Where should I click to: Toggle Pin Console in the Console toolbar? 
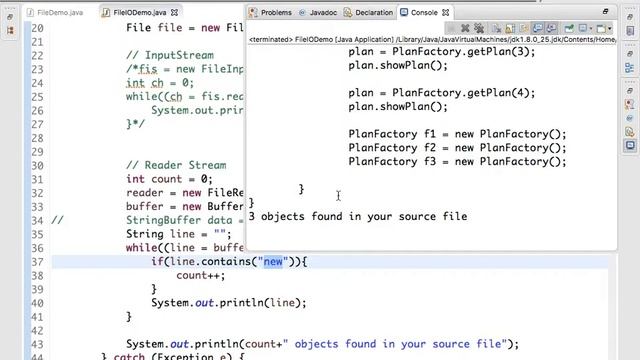(x=569, y=29)
